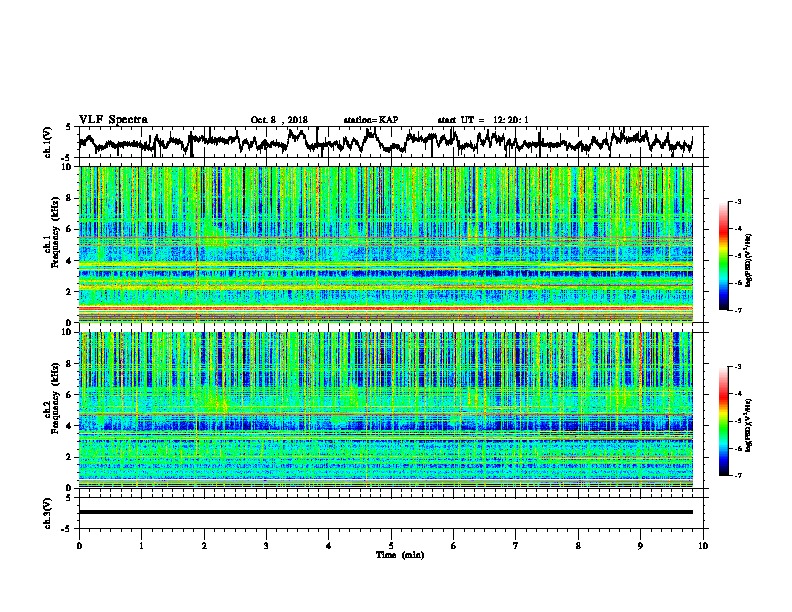The width and height of the screenshot is (792, 612).
Task: Click the "ch.1(V)" vertical axis label
Action: 48,142
